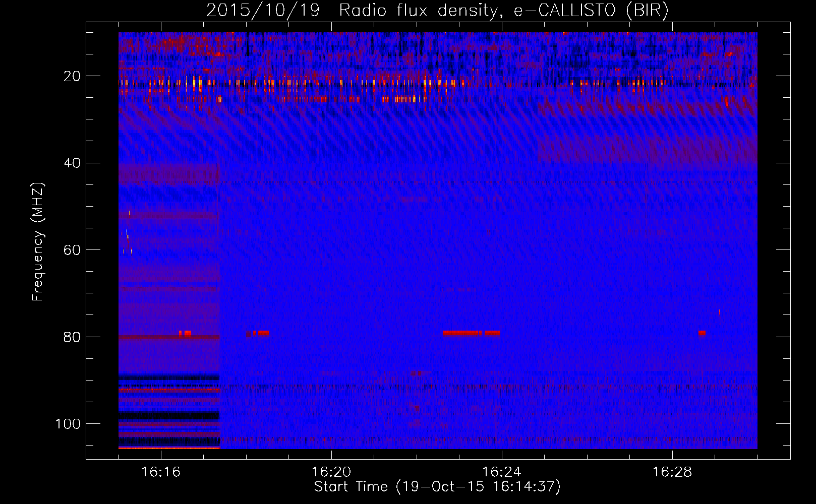Click the "60" frequency tick label
The height and width of the screenshot is (504, 816).
tap(73, 250)
